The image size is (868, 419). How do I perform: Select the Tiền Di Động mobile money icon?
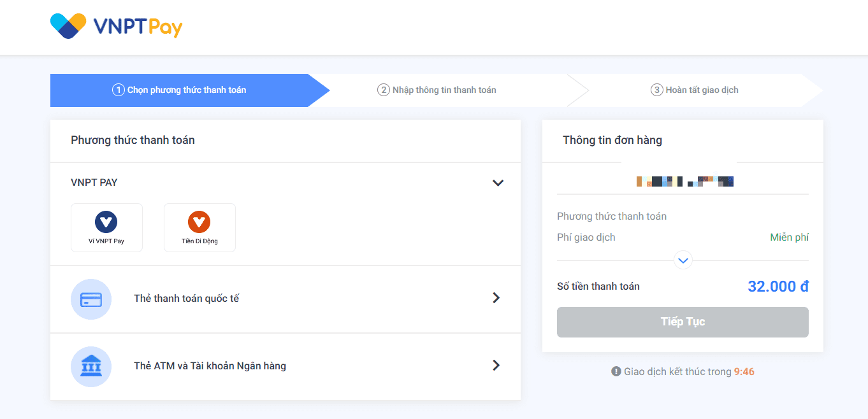point(199,222)
